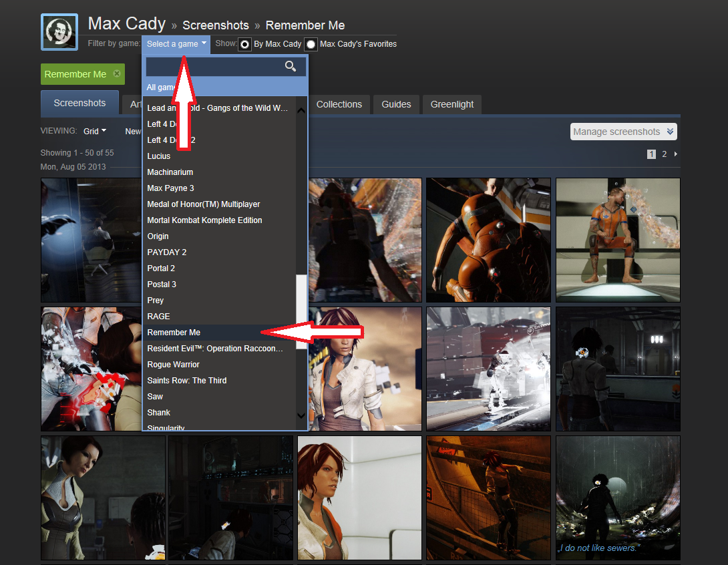The image size is (728, 565).
Task: Open the Grid viewing mode dropdown
Action: pos(95,132)
